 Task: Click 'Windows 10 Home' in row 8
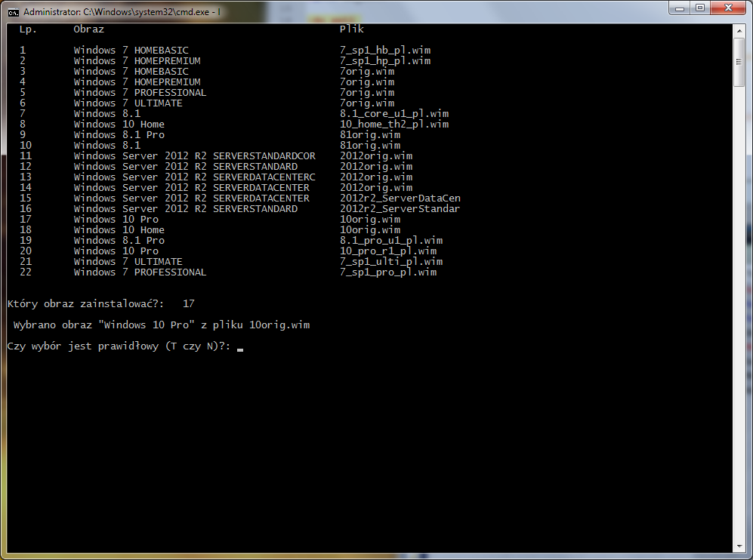[x=119, y=125]
